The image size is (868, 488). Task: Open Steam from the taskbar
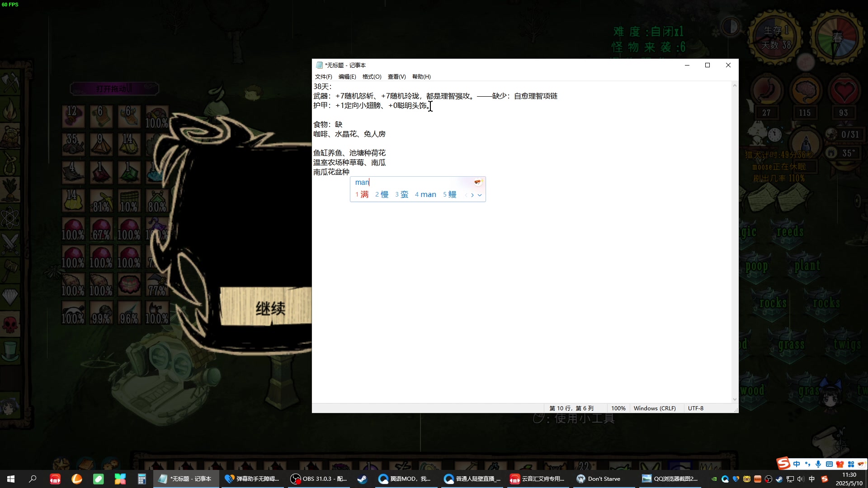(x=362, y=479)
